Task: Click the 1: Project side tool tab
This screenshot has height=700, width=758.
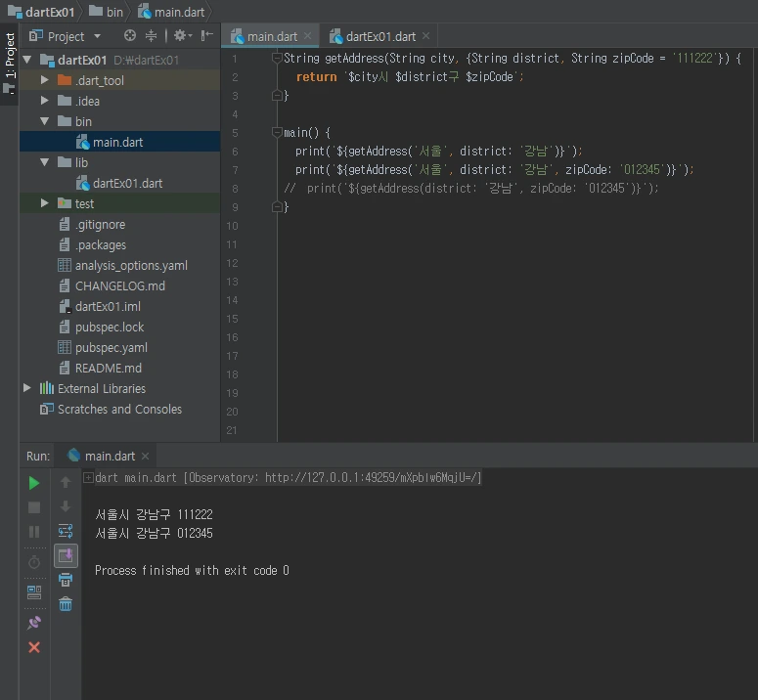Action: (x=10, y=62)
